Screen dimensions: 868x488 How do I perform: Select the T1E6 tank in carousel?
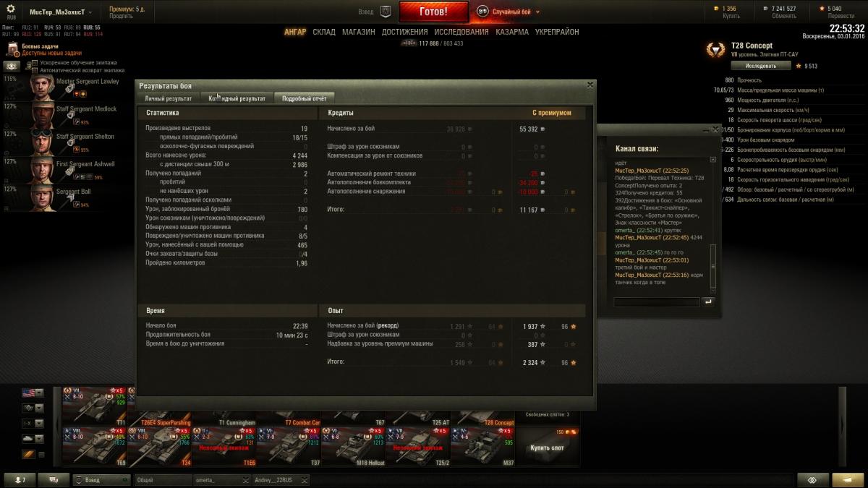224,446
